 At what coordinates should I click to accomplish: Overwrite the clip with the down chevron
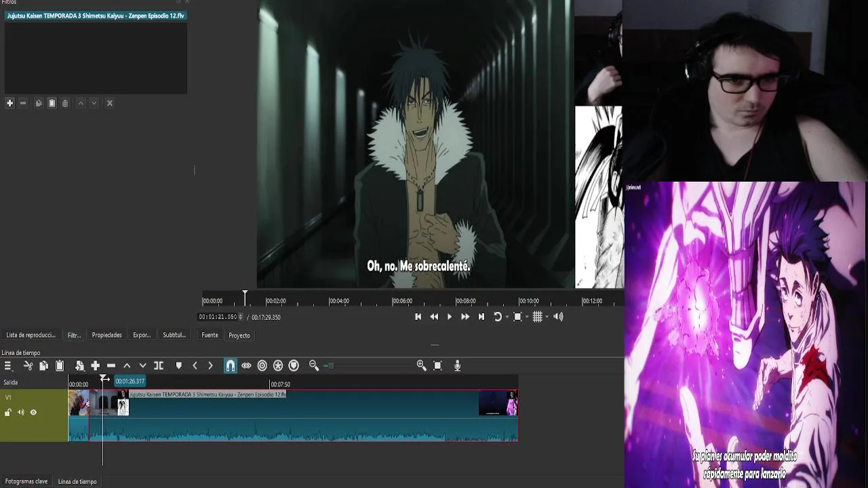coord(142,365)
